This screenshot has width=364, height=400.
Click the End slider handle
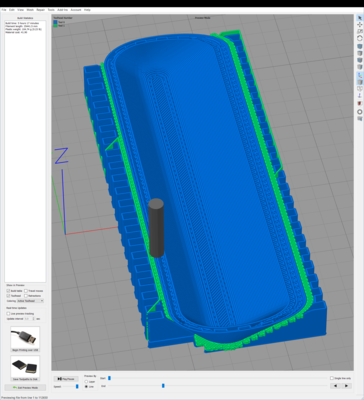point(163,386)
